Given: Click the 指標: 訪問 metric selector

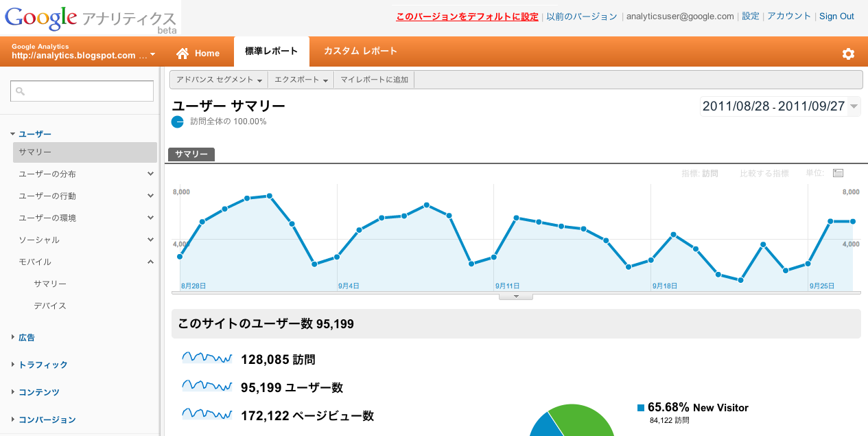Looking at the screenshot, I should point(700,174).
